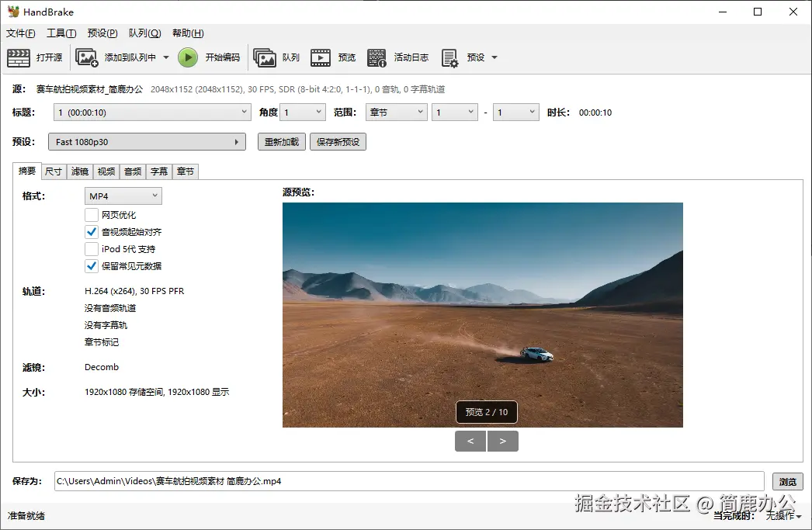Screen dimensions: 812x530
Task: Switch to the 滤镜 tab
Action: pos(80,171)
